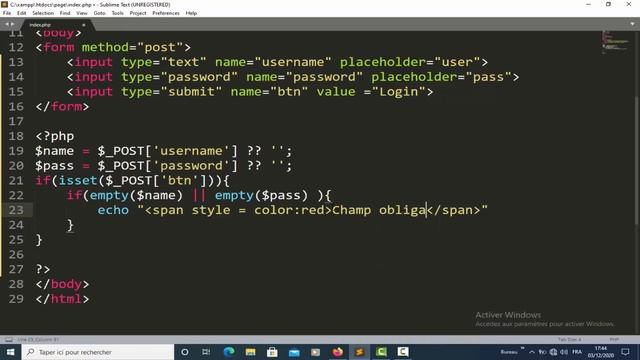
Task: Click line number 27 in the gutter
Action: pos(16,269)
